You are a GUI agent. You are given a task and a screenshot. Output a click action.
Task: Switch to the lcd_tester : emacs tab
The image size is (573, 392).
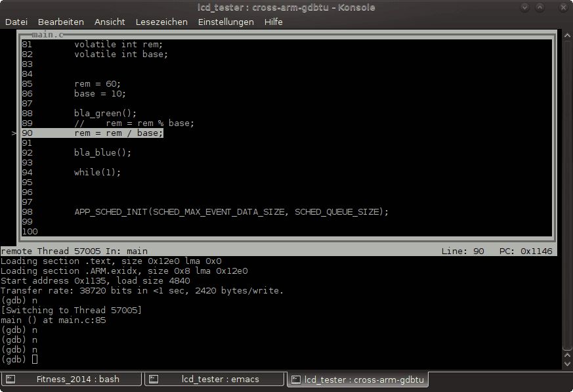[x=214, y=380]
